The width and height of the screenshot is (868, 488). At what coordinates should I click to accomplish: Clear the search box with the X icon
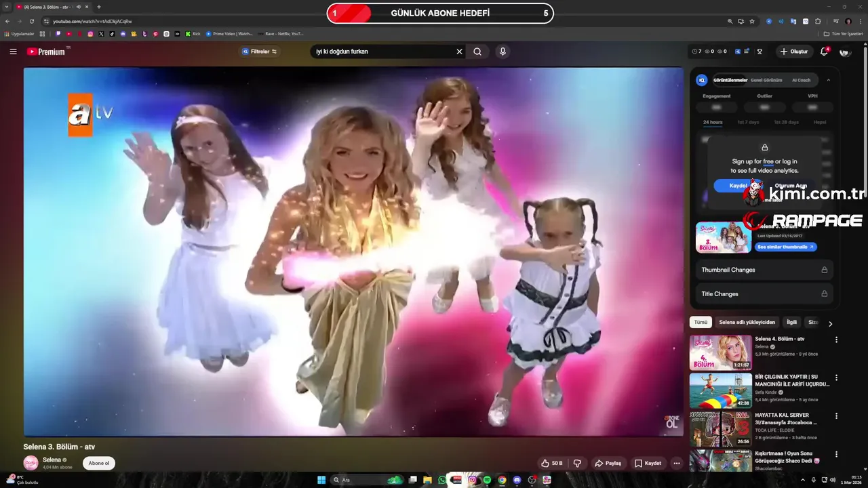click(459, 52)
